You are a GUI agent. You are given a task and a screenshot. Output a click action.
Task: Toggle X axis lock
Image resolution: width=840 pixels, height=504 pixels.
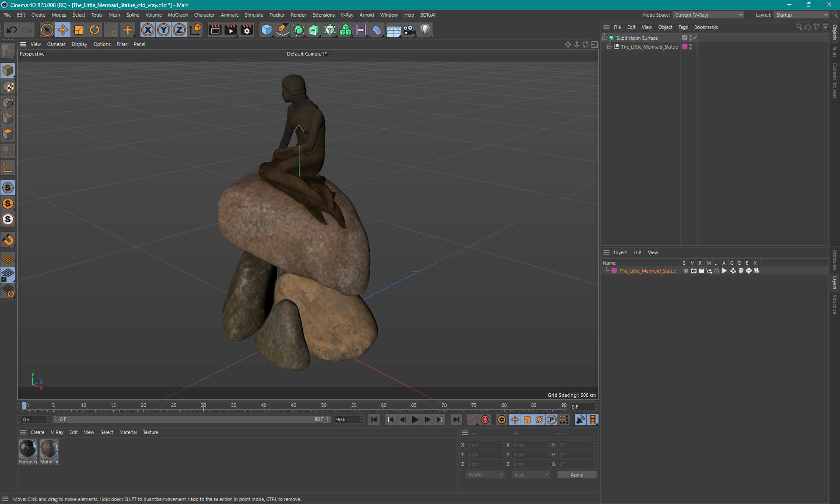click(x=148, y=30)
